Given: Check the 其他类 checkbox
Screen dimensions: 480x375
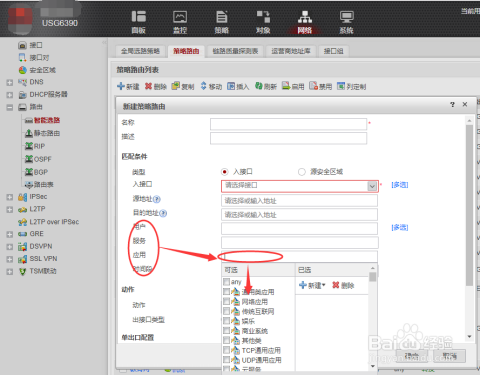Looking at the screenshot, I should (226, 340).
